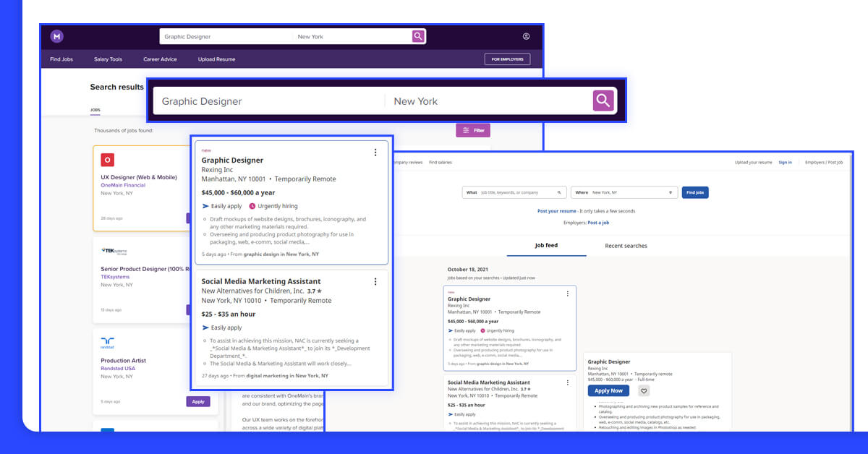Screen dimensions: 868x454
Task: Click the TEKsystems logo on the Monster card
Action: 114,251
